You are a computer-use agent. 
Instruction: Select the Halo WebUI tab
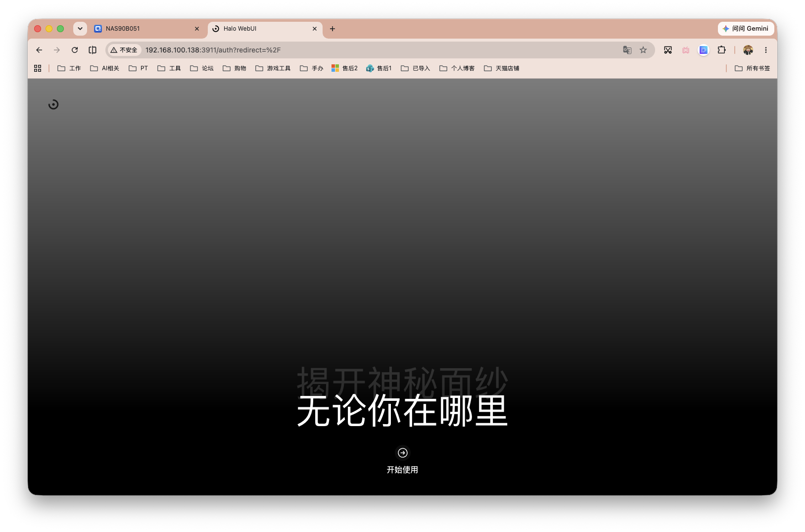coord(265,29)
